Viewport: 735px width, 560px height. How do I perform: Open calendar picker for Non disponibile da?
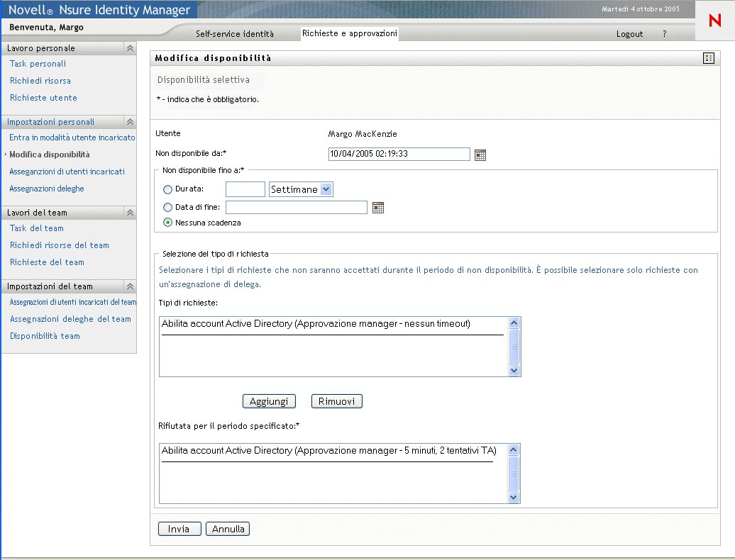480,155
